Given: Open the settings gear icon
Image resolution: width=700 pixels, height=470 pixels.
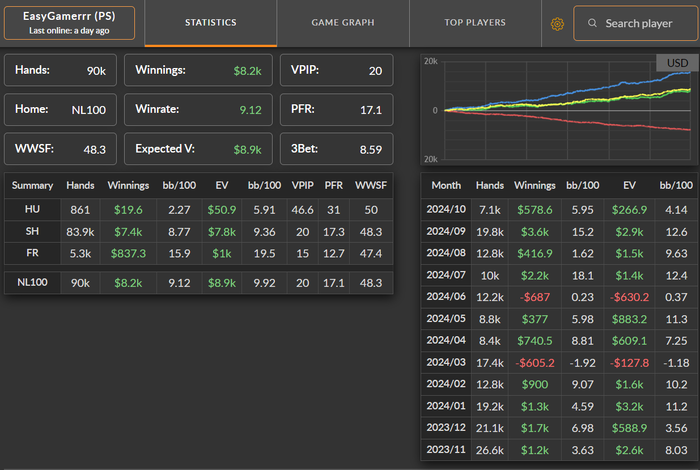Looking at the screenshot, I should (x=558, y=23).
